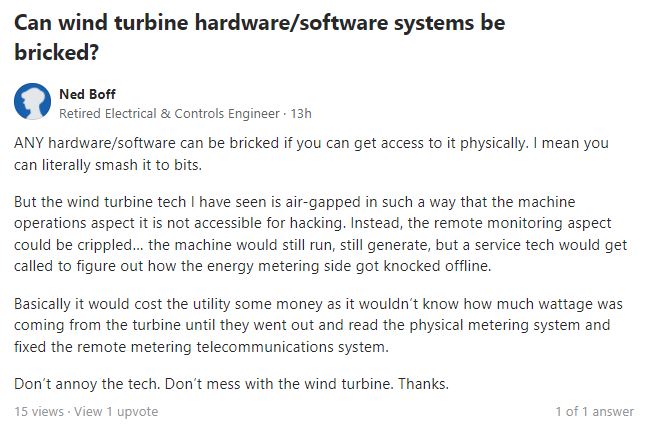Click the word Thanks. ending the answer
Screen dimensions: 647x429
point(423,384)
